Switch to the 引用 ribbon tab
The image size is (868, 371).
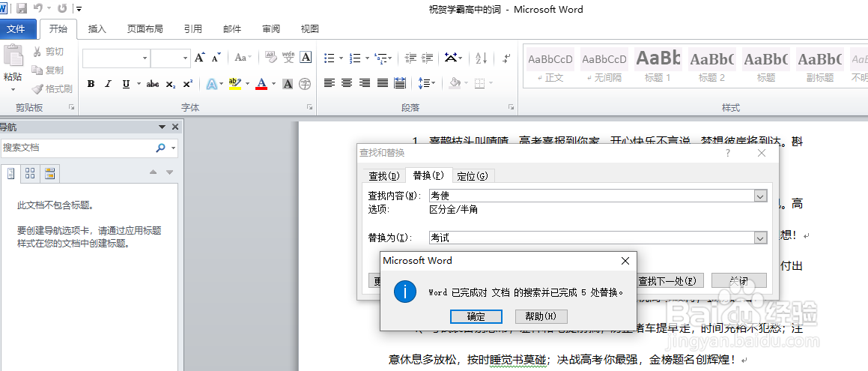(192, 28)
